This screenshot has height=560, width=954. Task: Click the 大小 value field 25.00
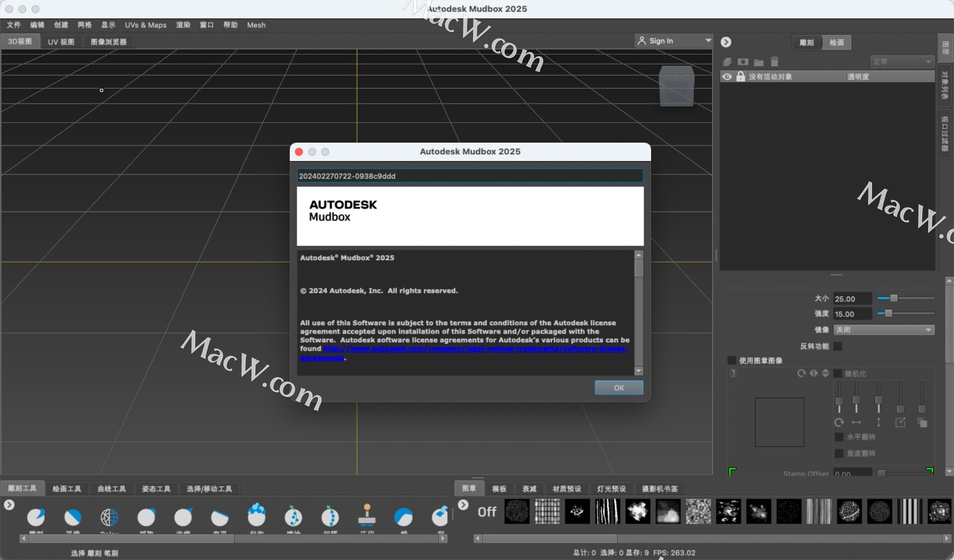point(852,299)
